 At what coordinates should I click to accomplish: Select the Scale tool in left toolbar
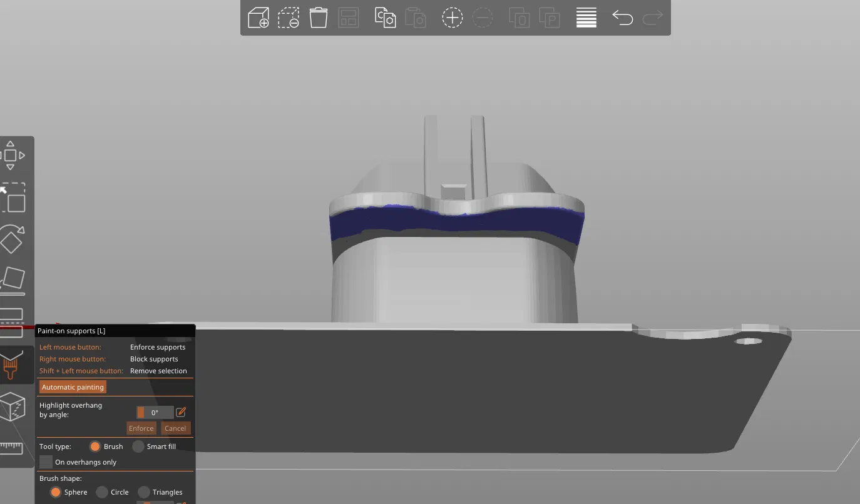point(13,198)
